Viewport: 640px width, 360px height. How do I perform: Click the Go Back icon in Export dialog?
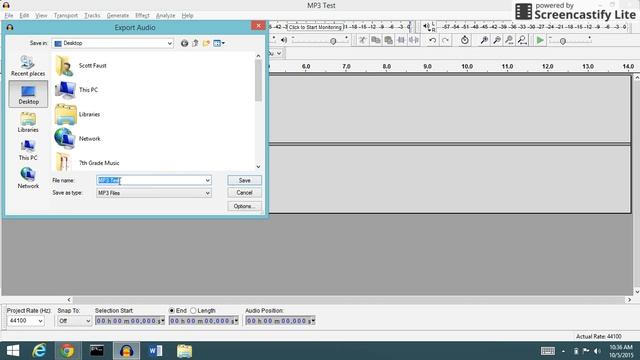184,43
